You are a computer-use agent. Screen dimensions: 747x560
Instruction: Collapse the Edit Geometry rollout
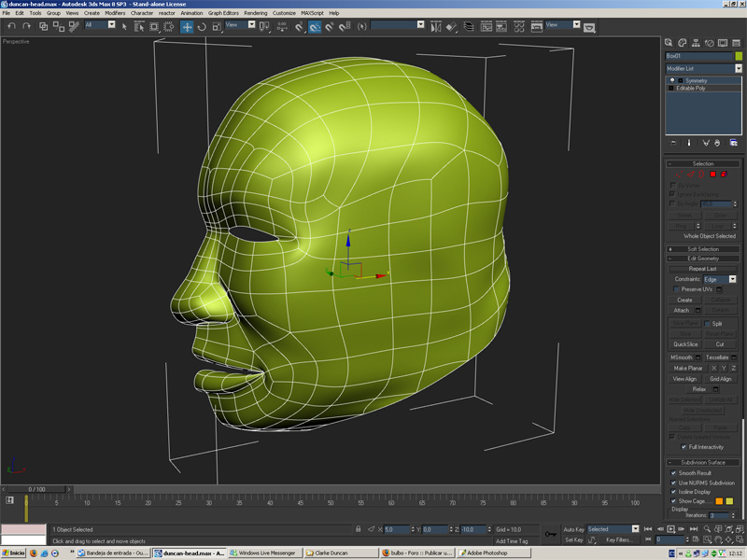coord(703,259)
